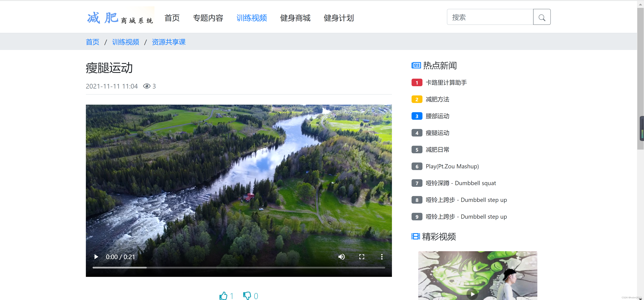Click the 热点新闻 heading

(x=440, y=66)
